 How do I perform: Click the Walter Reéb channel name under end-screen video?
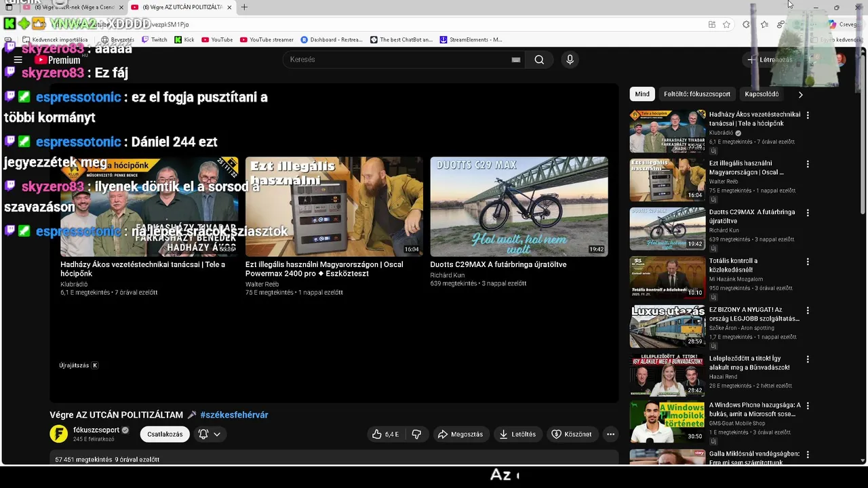(262, 285)
